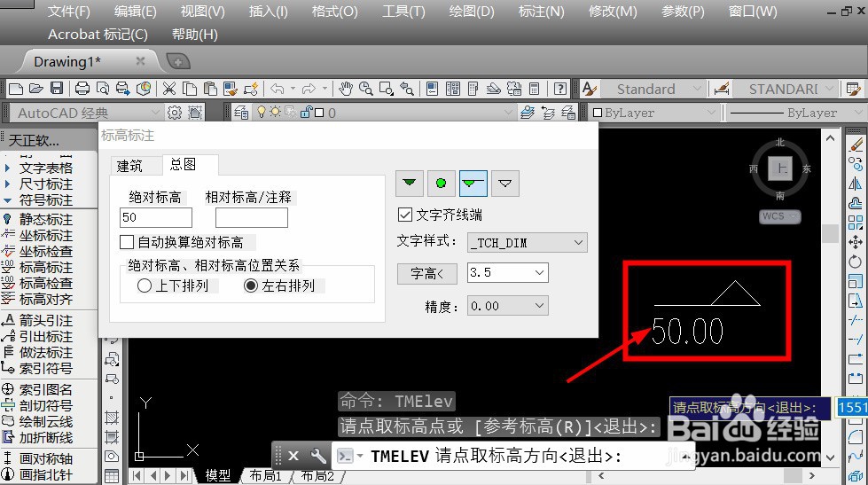Open the 标注(N) menu
The height and width of the screenshot is (485, 868).
point(541,11)
